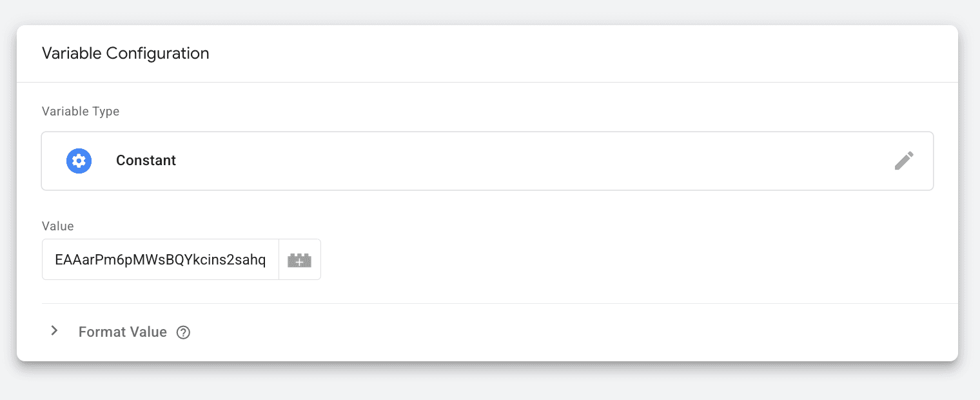Screen dimensions: 980x400
Task: Click the settings gear on the Constant card
Action: click(x=79, y=161)
